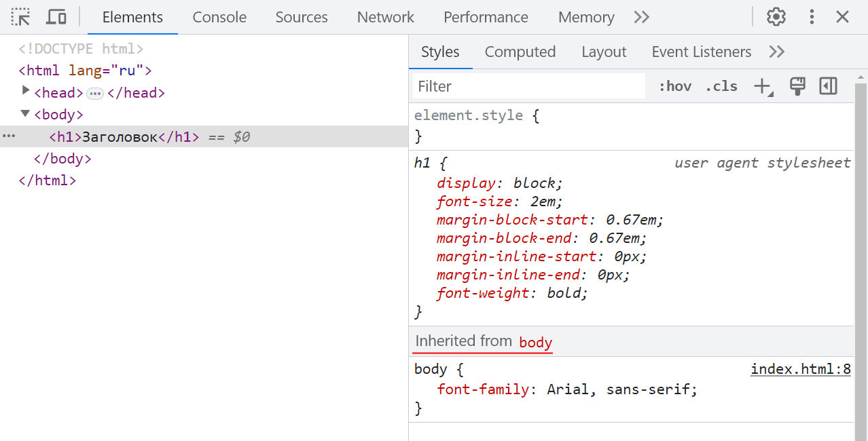Toggle the device toolbar icon
Image resolution: width=868 pixels, height=441 pixels.
56,17
